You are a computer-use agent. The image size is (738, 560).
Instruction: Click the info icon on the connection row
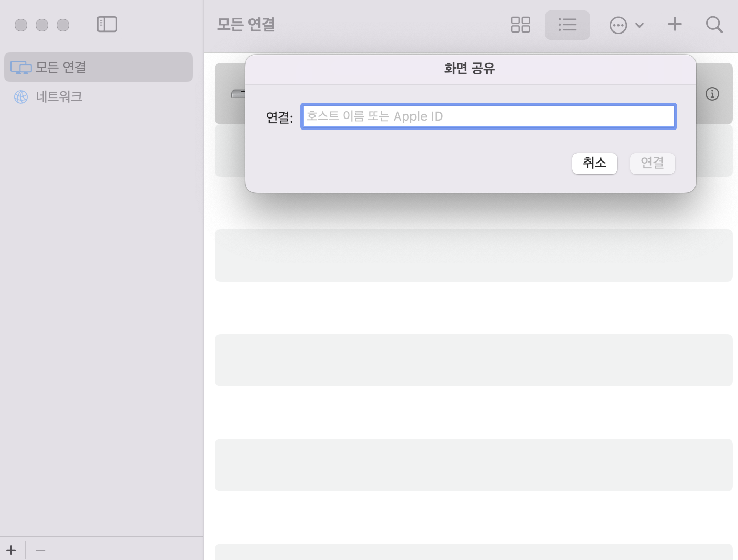pos(712,94)
